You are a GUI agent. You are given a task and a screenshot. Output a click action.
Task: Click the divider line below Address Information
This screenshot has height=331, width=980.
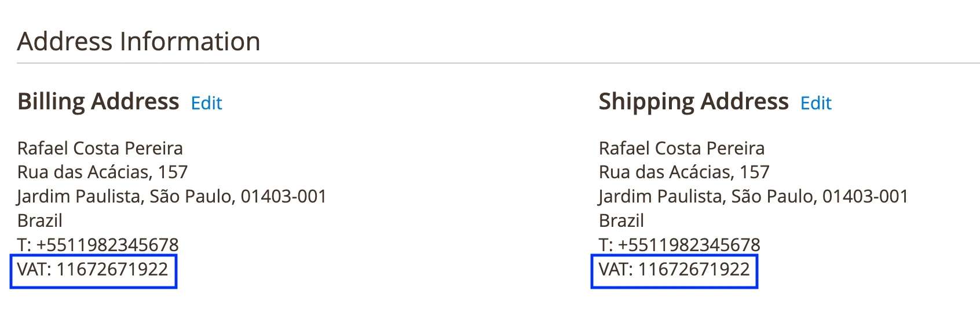[x=498, y=63]
